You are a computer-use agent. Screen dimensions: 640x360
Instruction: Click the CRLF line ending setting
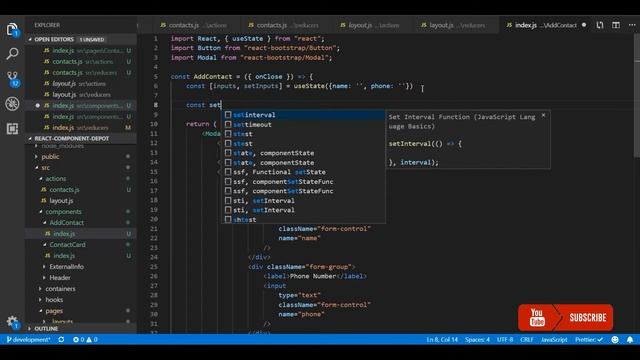coord(527,340)
